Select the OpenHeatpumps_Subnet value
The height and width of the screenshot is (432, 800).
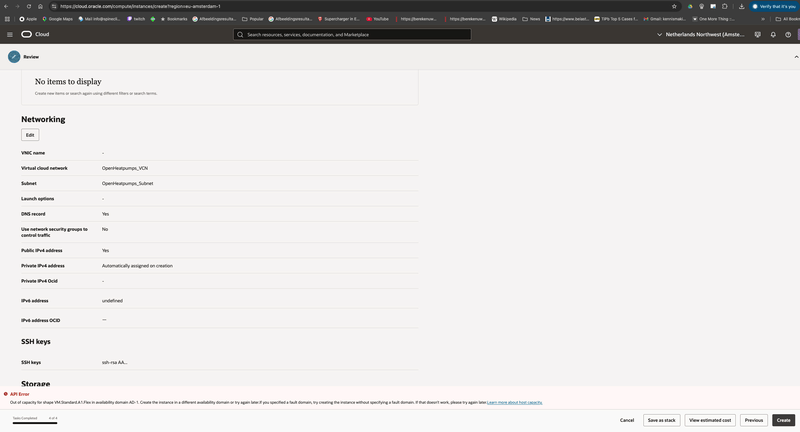127,183
